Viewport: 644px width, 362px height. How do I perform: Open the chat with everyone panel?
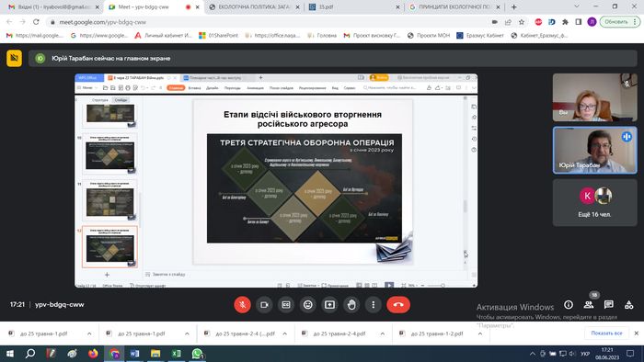[x=609, y=305]
